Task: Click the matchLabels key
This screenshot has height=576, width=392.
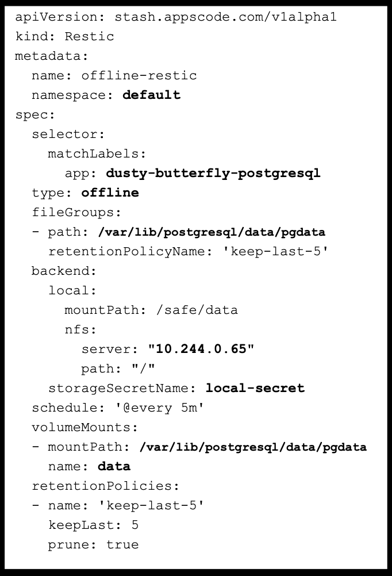Action: (97, 153)
